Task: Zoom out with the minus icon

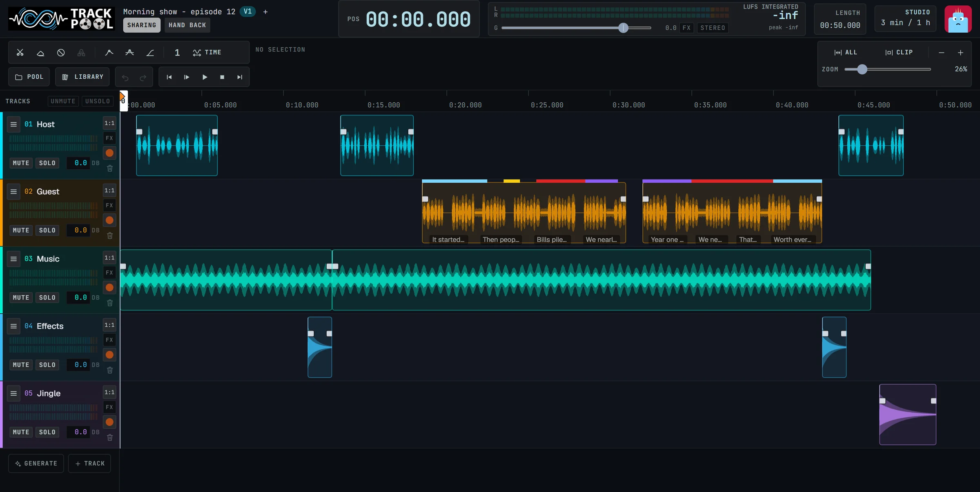Action: point(941,53)
